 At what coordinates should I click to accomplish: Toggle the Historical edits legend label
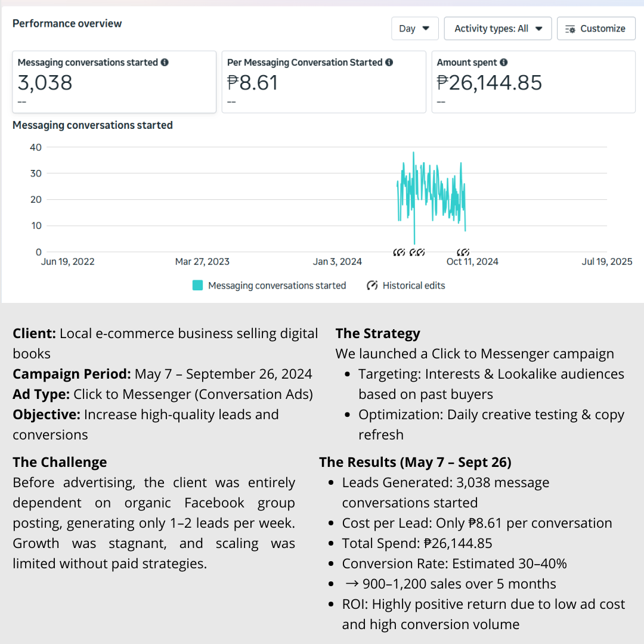pos(414,286)
